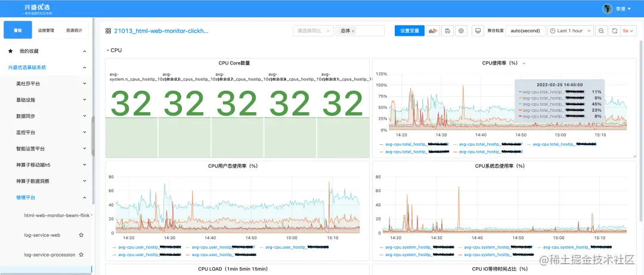644x275 pixels.
Task: Open the 21013_html-web-monitor-clickh... dashboard title
Action: click(x=161, y=31)
